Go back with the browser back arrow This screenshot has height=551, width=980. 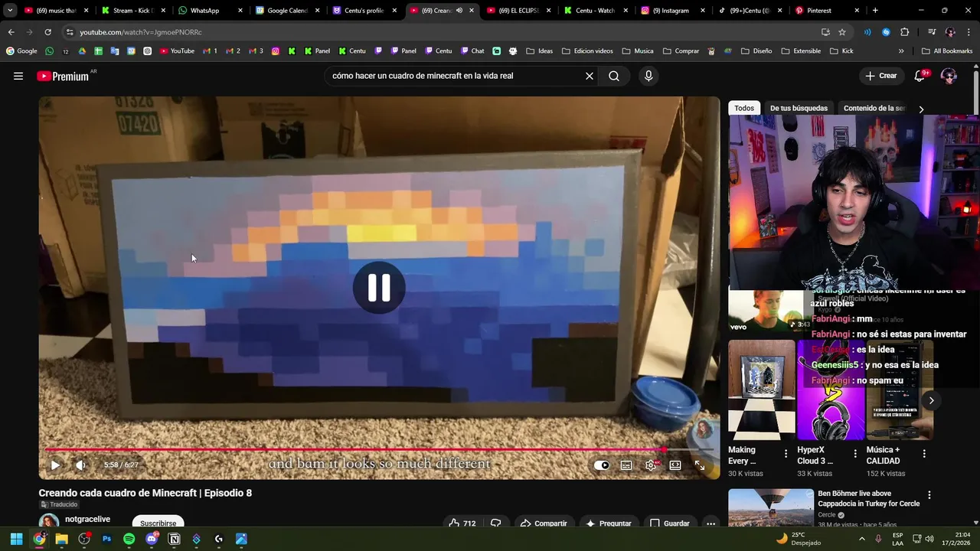coord(11,32)
